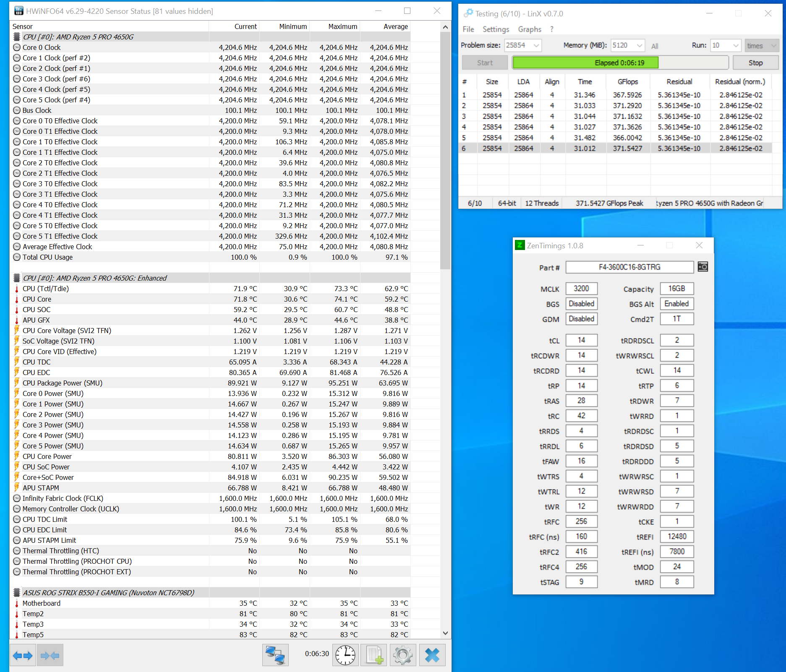Click '371.5427 GFlops Peak' in the LinX status bar
Screen dimensions: 786x672
point(609,203)
